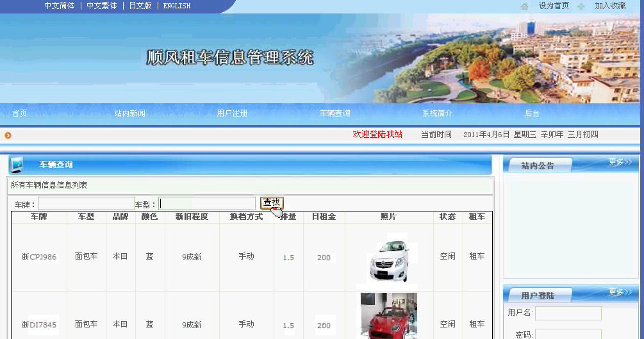Screen dimensions: 644x339
Task: Focus the 车型 search input field
Action: tap(207, 203)
